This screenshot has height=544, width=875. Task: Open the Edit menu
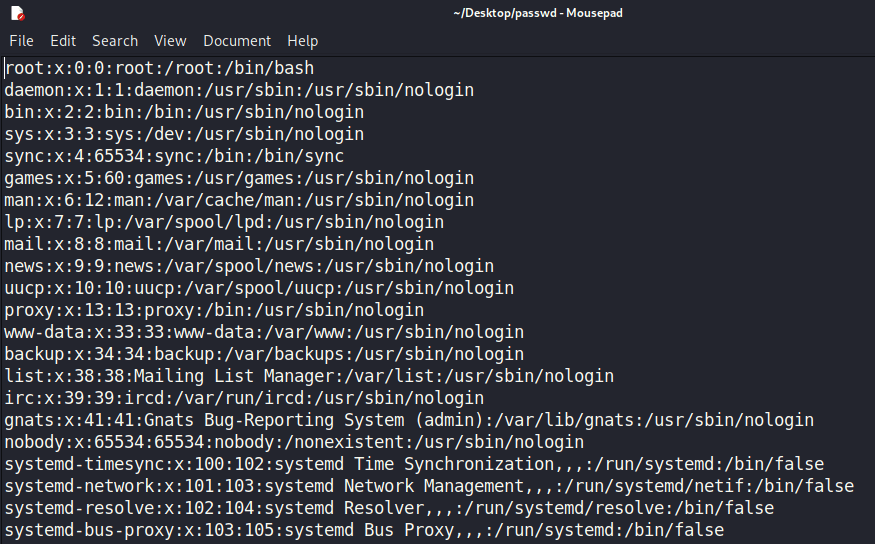coord(63,41)
